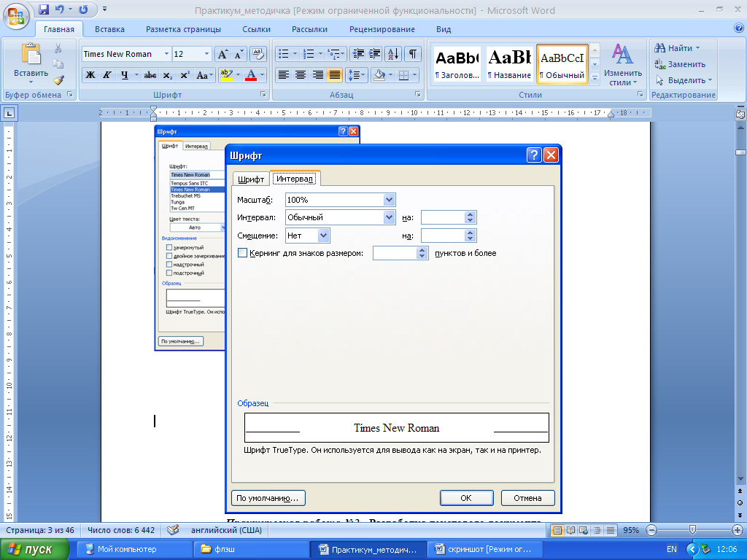Check зачеркнутый in background dialog
This screenshot has width=747, height=560.
tap(169, 248)
